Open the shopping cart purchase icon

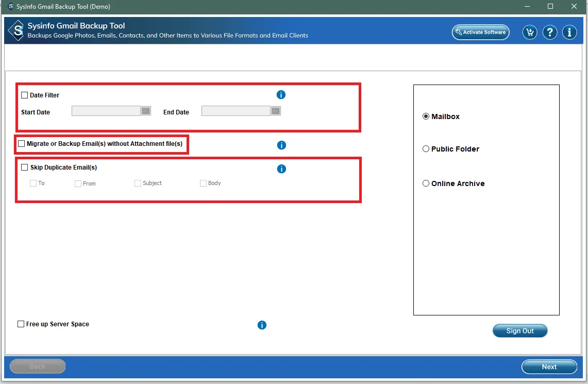click(x=529, y=32)
